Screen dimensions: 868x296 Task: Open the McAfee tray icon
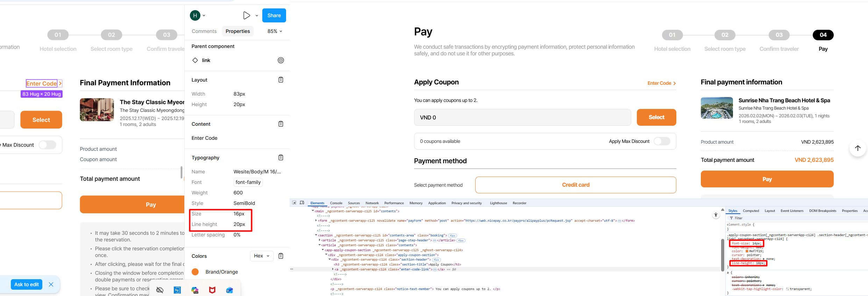pyautogui.click(x=212, y=290)
